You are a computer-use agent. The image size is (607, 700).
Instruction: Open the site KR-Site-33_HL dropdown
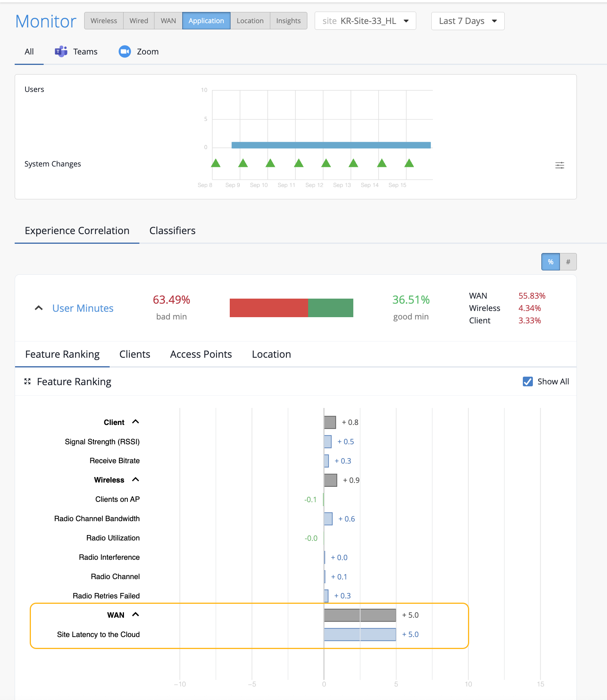click(x=365, y=21)
